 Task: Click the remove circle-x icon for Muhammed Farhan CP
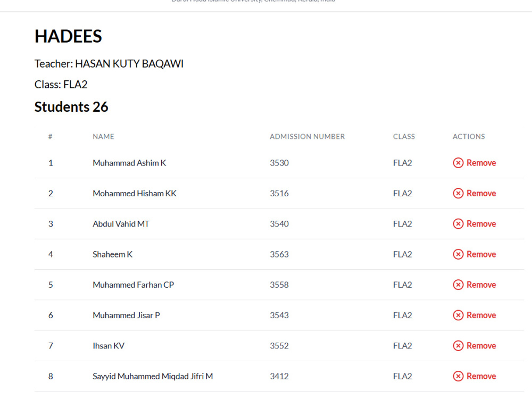pyautogui.click(x=458, y=285)
